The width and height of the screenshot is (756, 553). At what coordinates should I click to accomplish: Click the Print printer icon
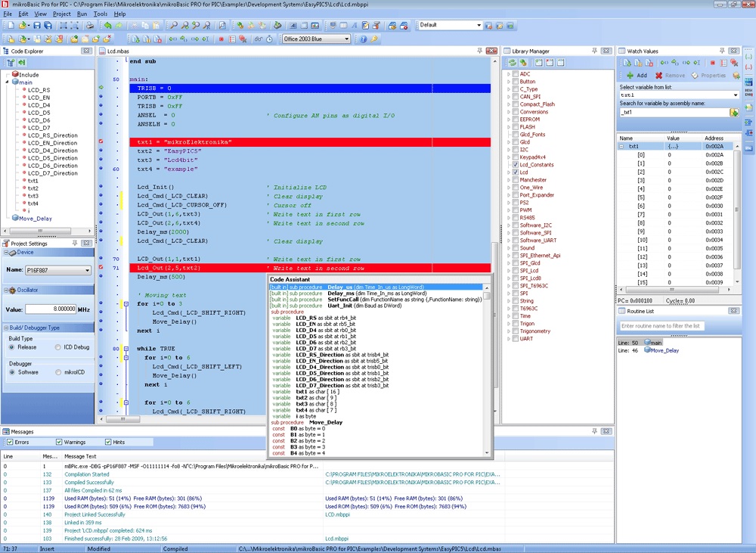tap(90, 25)
